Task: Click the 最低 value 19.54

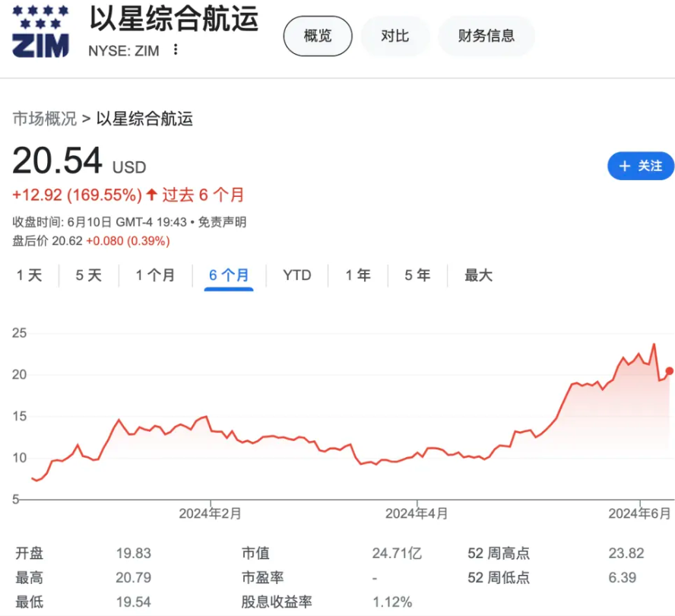Action: pos(134,602)
